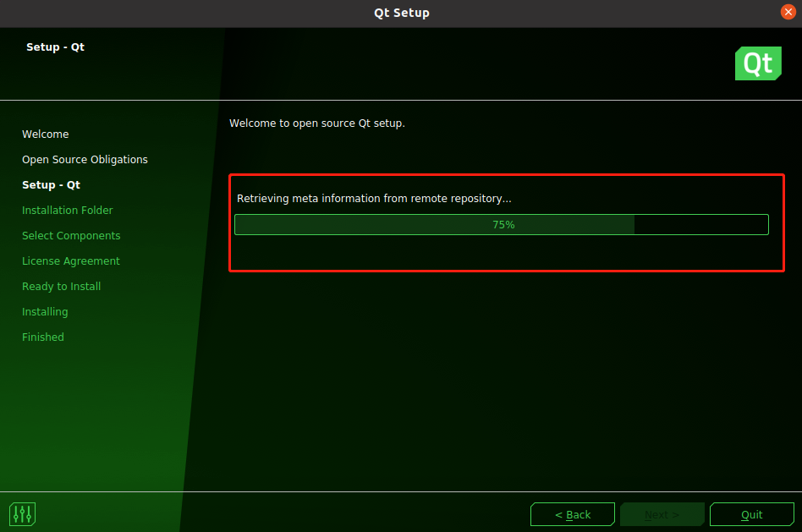The height and width of the screenshot is (532, 802).
Task: Click 'Welcome to open source Qt setup.' text
Action: (317, 123)
